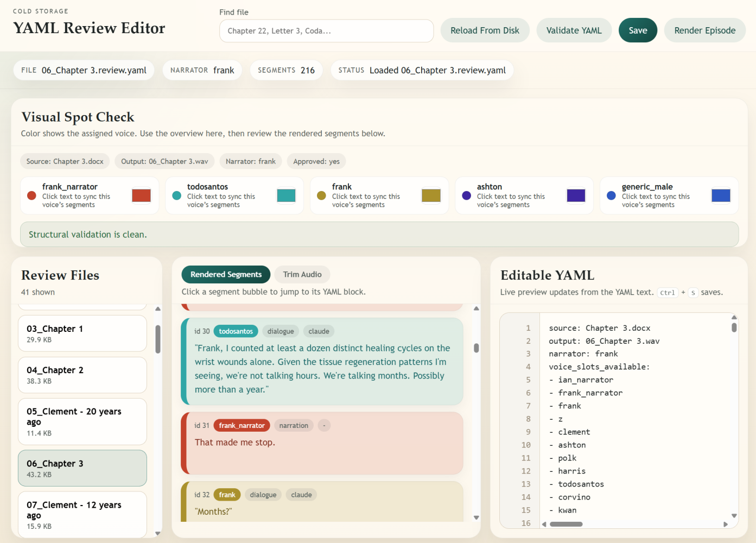Click YAML editor horizontal scroll right arrow
The image size is (756, 543).
726,524
